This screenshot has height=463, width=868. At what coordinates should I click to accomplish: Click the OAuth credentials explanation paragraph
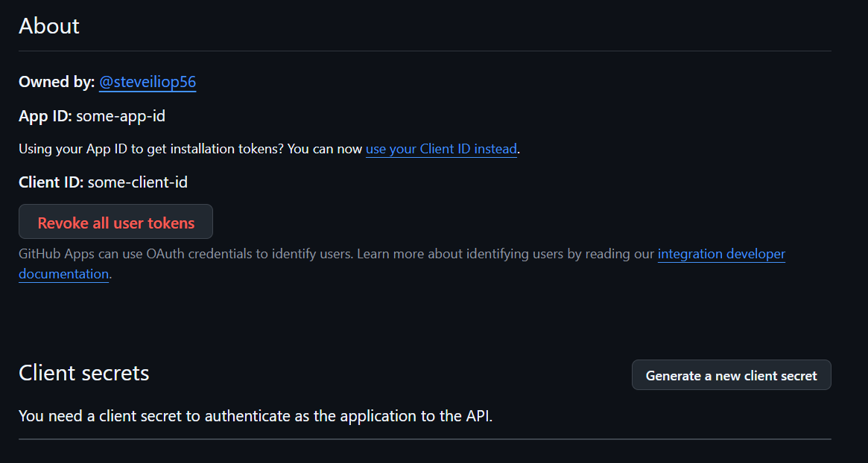point(335,254)
